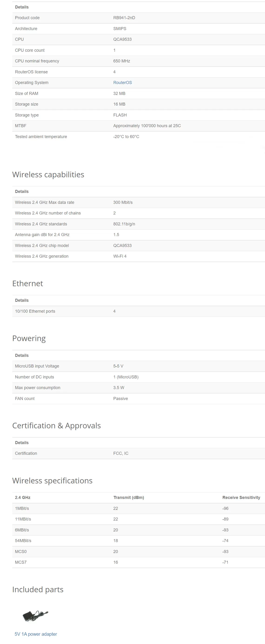Image resolution: width=265 pixels, height=644 pixels.
Task: Click the '1MBit/s' row label
Action: click(22, 508)
